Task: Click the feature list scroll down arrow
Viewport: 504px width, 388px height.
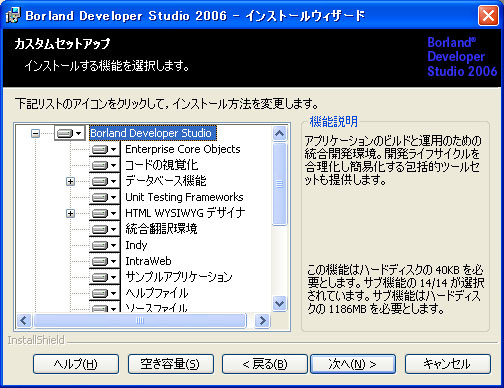Action: pos(279,304)
